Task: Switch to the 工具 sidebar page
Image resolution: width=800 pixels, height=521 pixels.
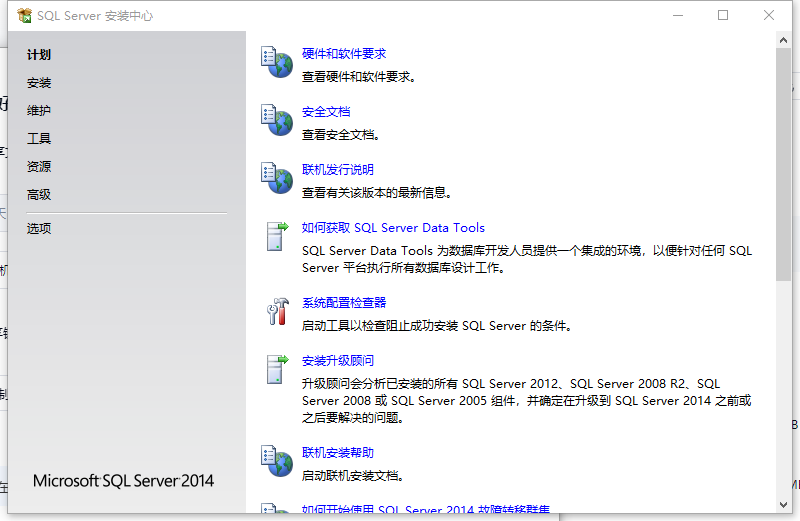Action: 39,138
